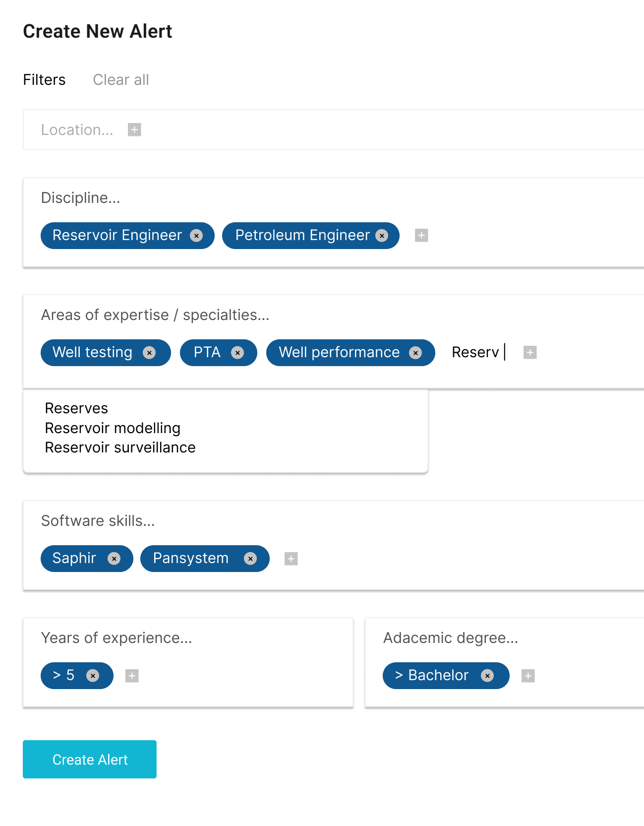Remove the > 5 years filter
The width and height of the screenshot is (644, 826).
pos(93,676)
